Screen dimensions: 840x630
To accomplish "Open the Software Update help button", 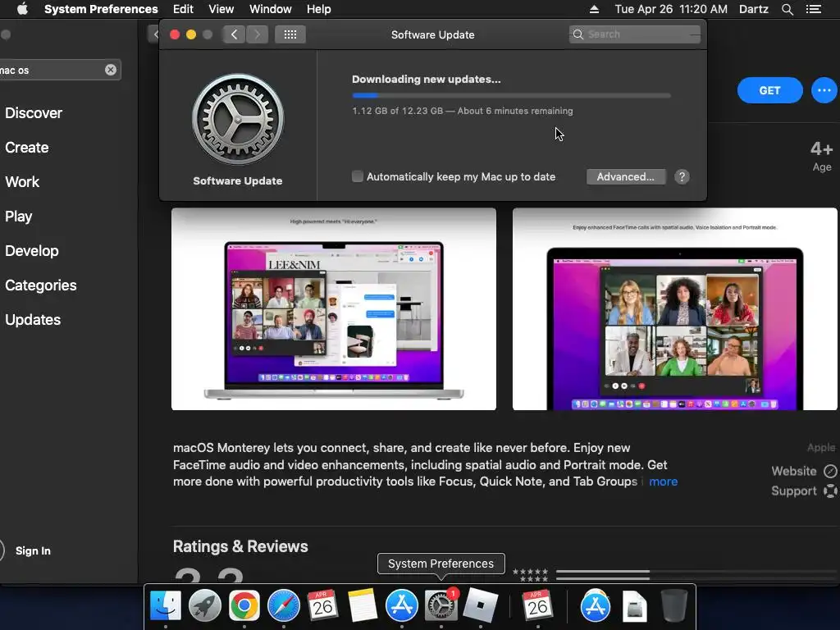I will [682, 177].
